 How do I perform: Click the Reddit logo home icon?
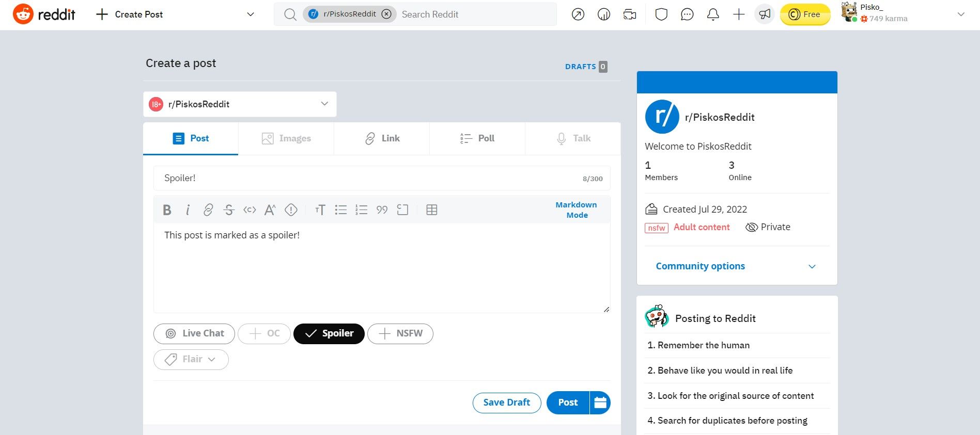click(x=23, y=14)
